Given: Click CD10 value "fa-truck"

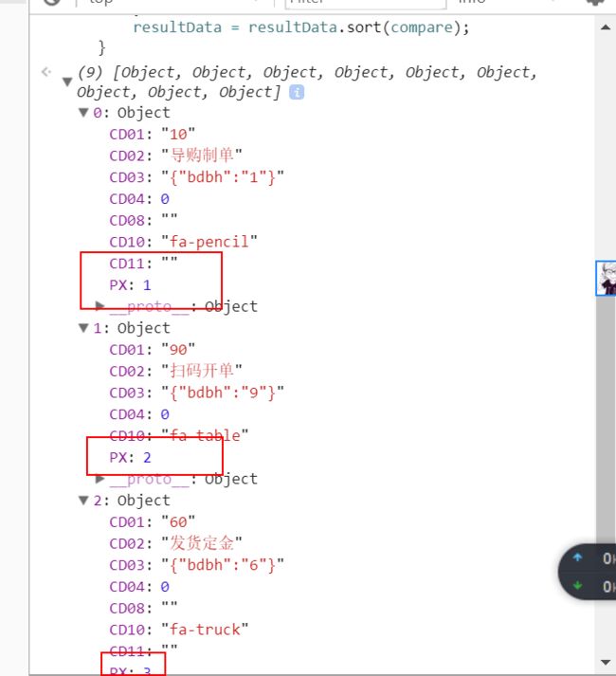Looking at the screenshot, I should [205, 630].
